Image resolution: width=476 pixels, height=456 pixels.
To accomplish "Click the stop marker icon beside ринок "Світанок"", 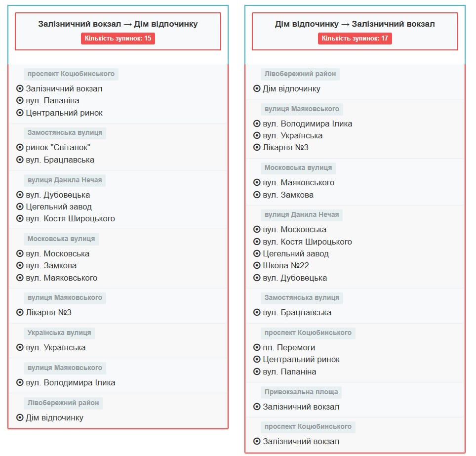I will (20, 147).
